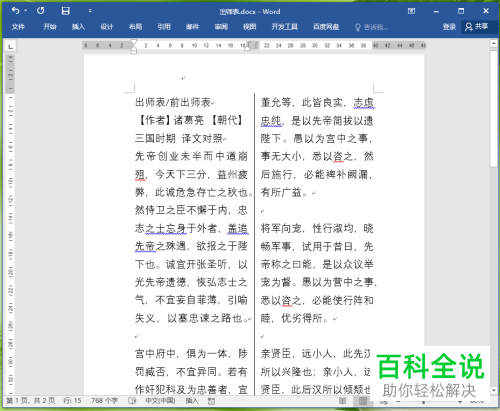Click the vertical scrollbar thumb

pyautogui.click(x=494, y=108)
